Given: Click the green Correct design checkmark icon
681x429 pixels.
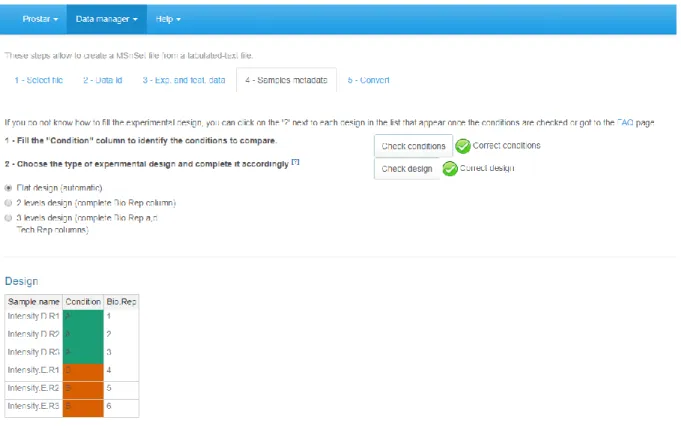Looking at the screenshot, I should pyautogui.click(x=450, y=168).
